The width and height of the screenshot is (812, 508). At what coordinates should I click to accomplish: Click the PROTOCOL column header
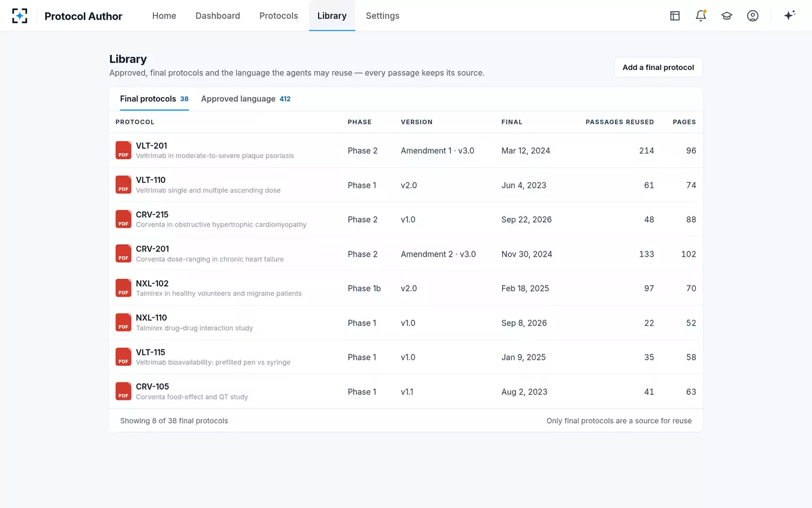tap(135, 122)
